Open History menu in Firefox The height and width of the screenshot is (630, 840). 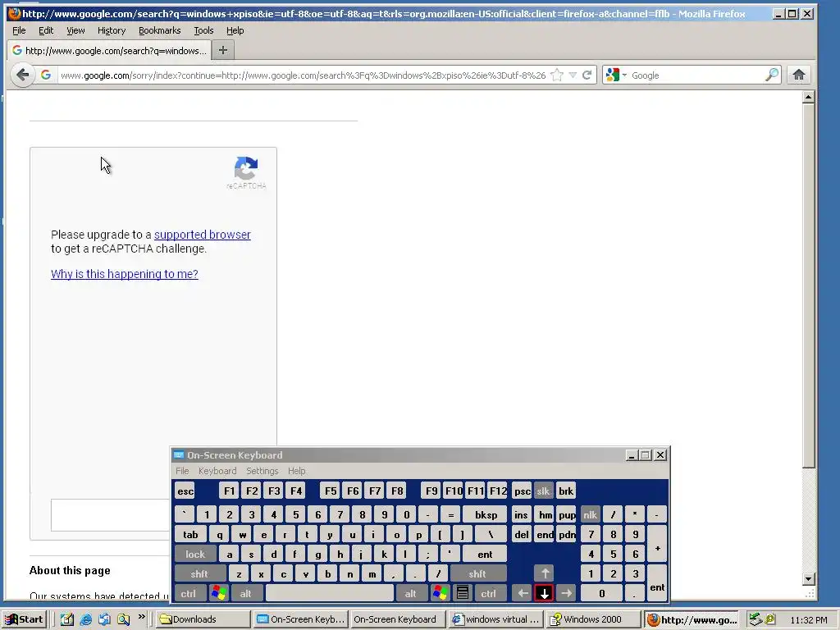pos(112,30)
